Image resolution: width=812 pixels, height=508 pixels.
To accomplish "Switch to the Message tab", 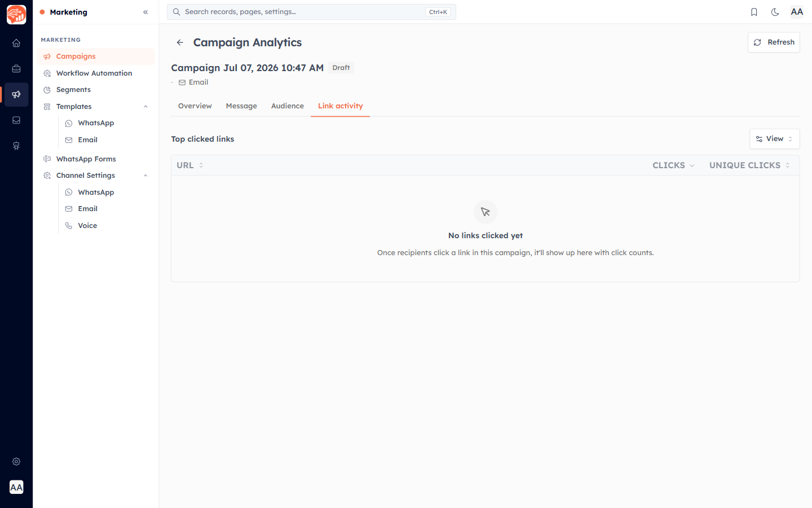I will tap(241, 106).
